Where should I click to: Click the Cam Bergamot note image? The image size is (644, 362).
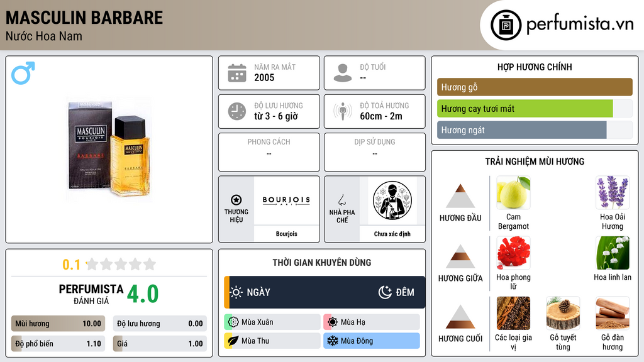513,192
